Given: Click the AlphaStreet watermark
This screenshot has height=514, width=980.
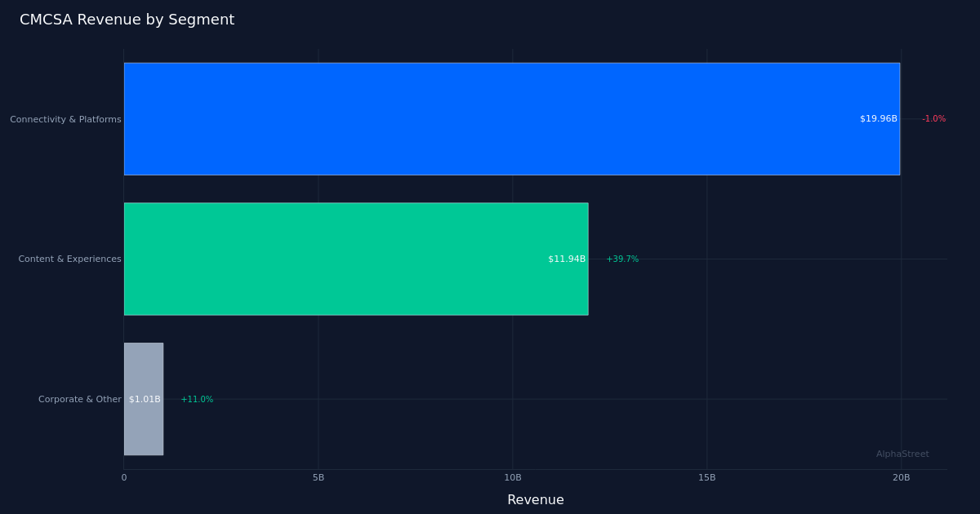Looking at the screenshot, I should (x=902, y=454).
